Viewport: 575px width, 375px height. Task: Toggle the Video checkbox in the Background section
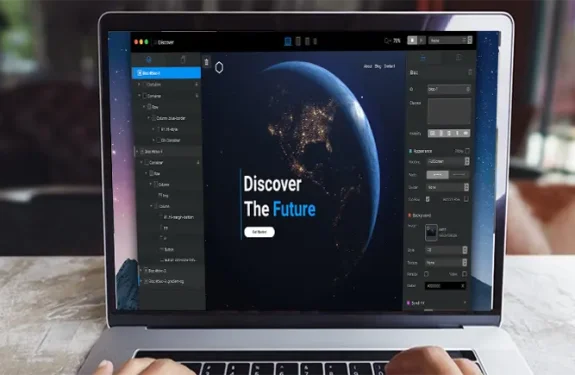(464, 273)
